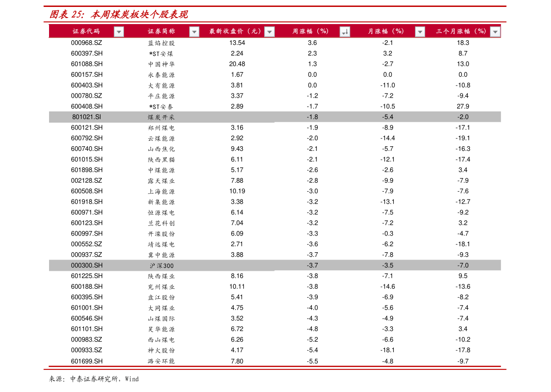Select the 证券代码 header label
The width and height of the screenshot is (551, 392).
(86, 31)
